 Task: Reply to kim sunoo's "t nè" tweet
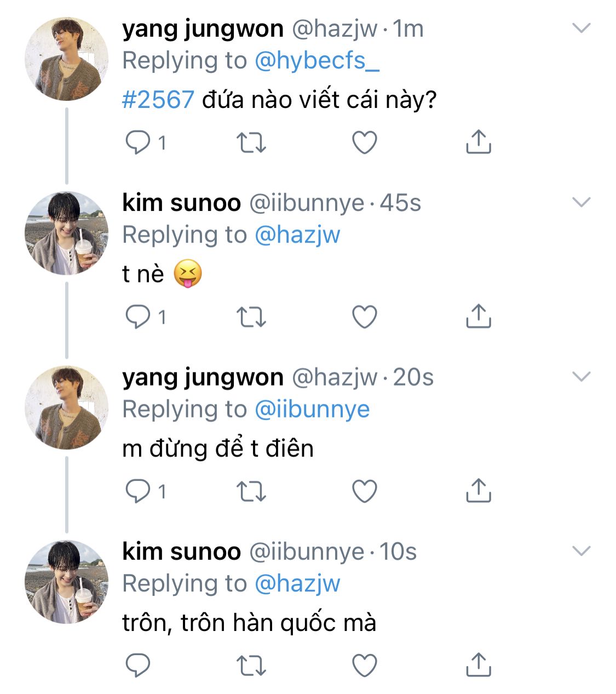tap(138, 317)
